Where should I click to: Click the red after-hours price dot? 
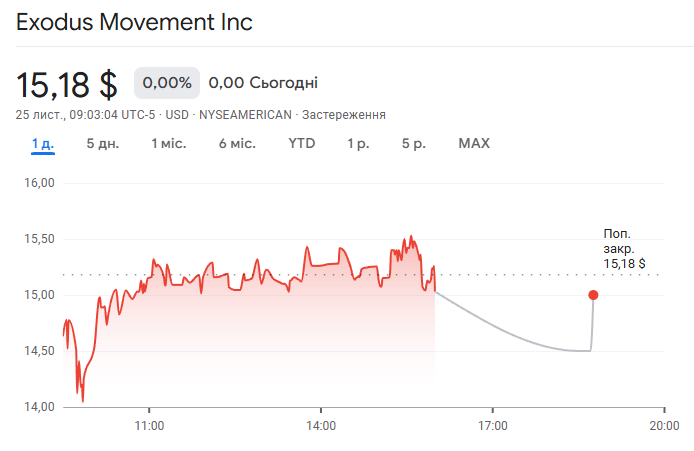coord(593,295)
